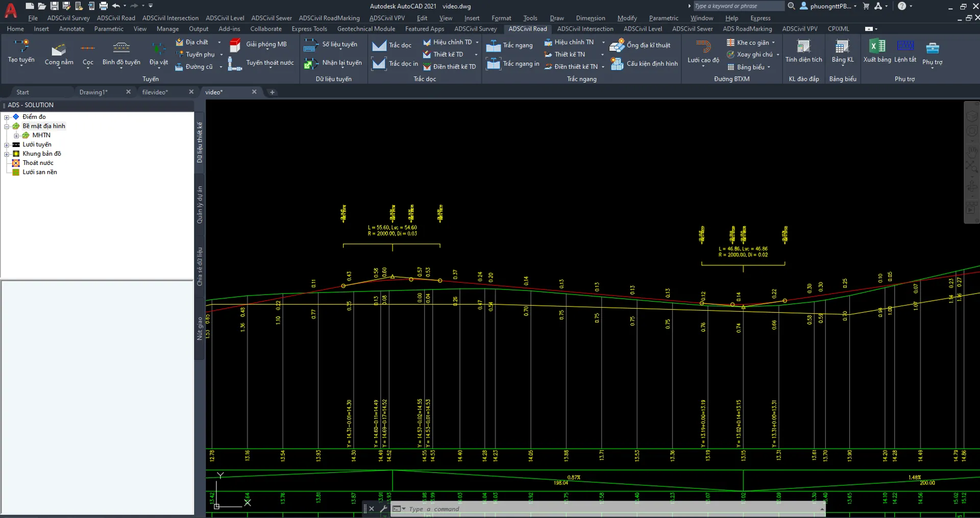Open the Help question mark dropdown
The height and width of the screenshot is (518, 980).
click(904, 6)
